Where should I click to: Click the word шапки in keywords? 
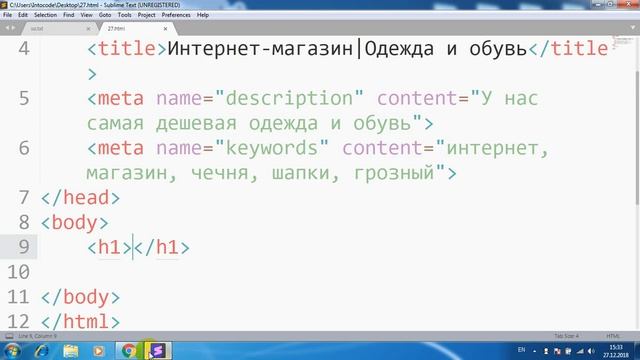(301, 173)
